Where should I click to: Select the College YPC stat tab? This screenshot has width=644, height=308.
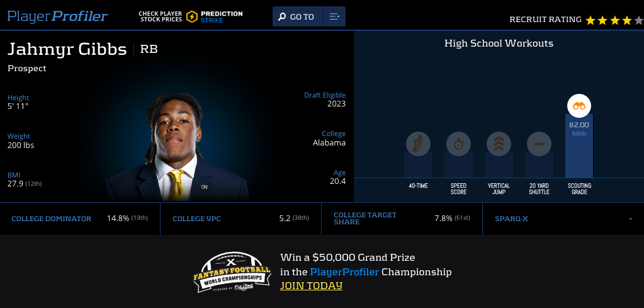(240, 219)
